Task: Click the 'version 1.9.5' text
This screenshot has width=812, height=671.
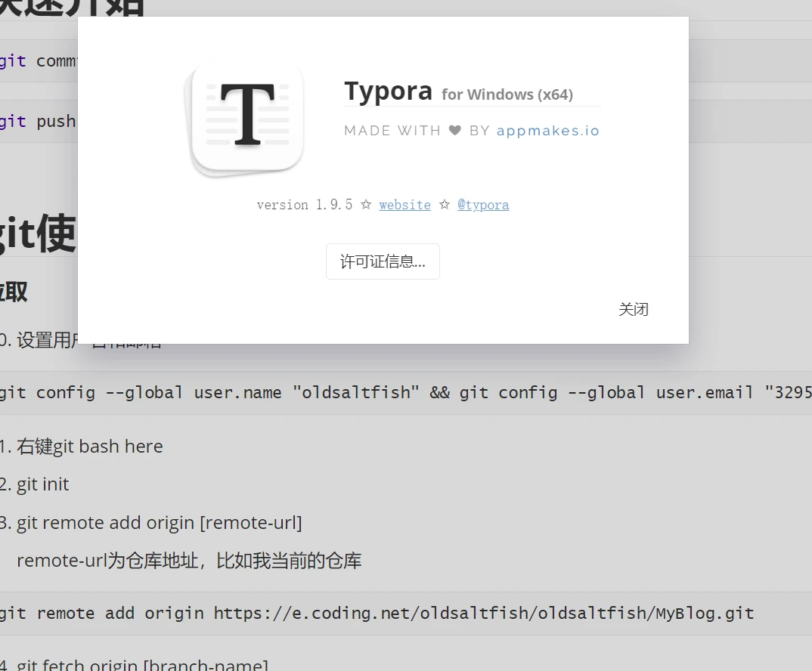Action: [x=305, y=205]
